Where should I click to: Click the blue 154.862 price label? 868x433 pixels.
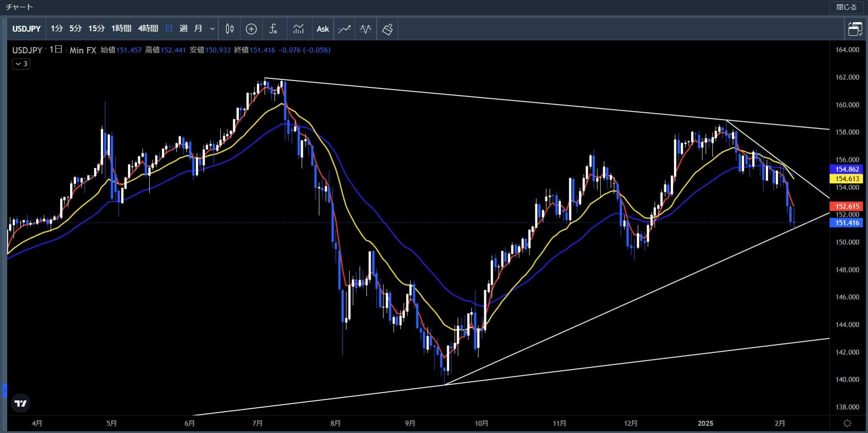tap(847, 169)
